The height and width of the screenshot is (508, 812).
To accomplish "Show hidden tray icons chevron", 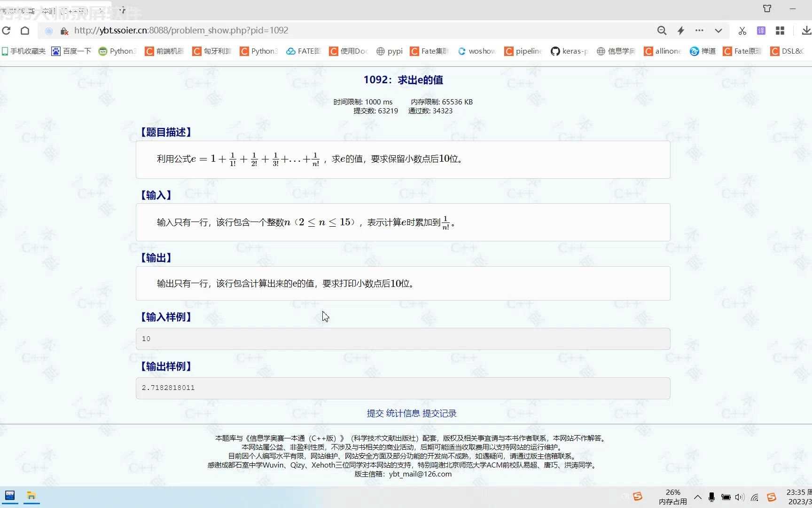I will coord(698,497).
